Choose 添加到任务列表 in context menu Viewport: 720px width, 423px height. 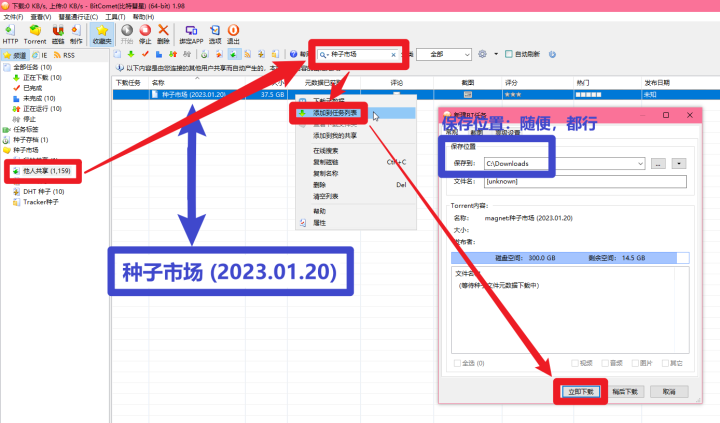[356, 113]
